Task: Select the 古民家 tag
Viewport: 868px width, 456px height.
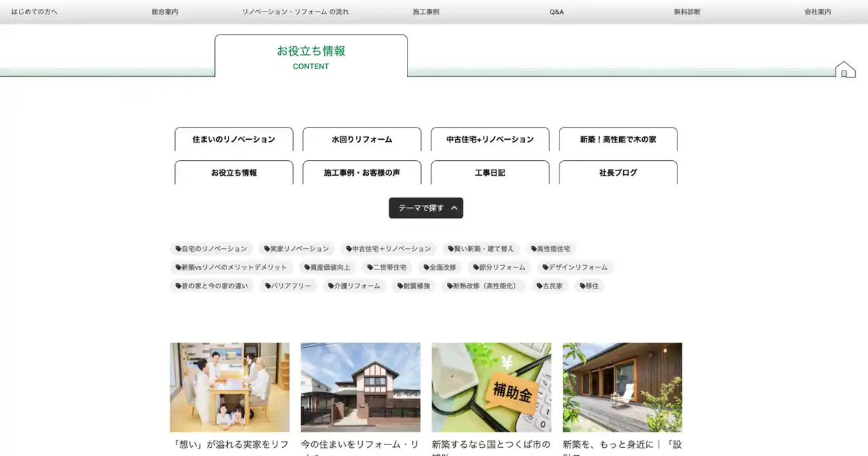Action: coord(549,286)
